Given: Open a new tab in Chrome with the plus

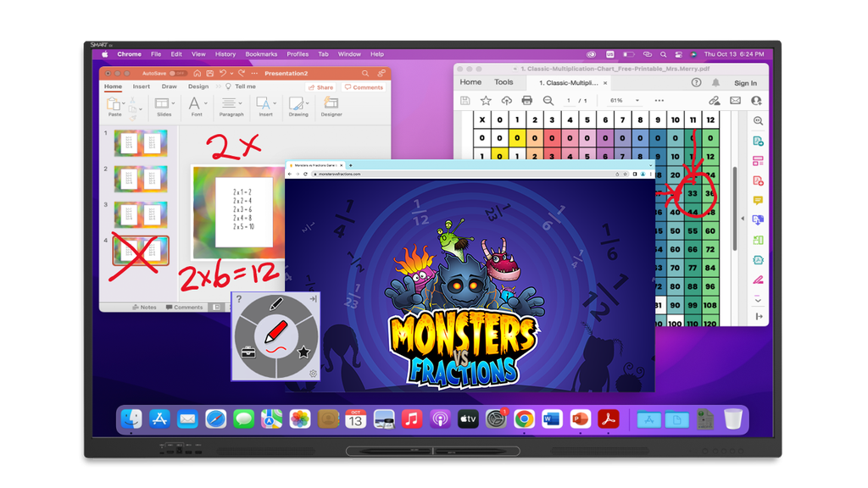Looking at the screenshot, I should (x=350, y=165).
